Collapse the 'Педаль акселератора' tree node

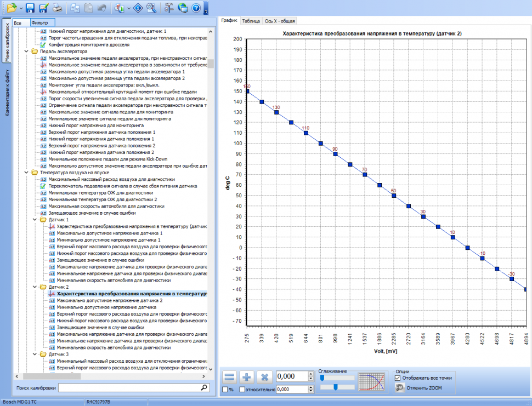pyautogui.click(x=26, y=51)
